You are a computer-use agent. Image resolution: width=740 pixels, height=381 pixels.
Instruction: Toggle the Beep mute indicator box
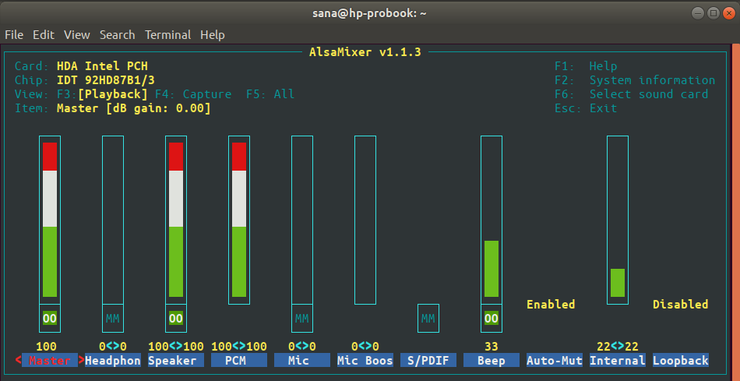(491, 318)
